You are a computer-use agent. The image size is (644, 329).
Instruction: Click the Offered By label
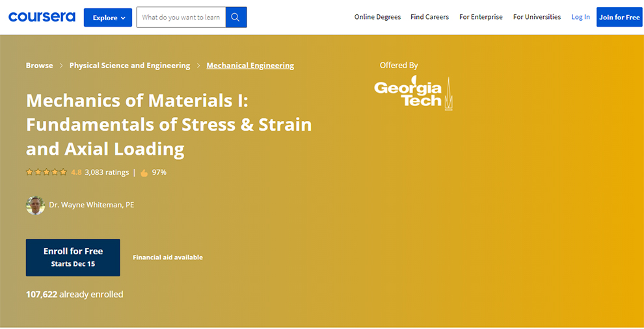coord(399,65)
